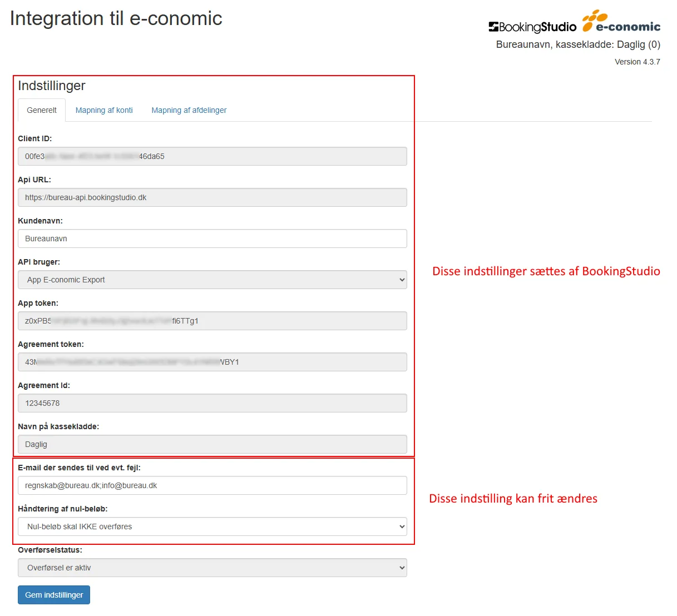
Task: Click the BookingStudio logo
Action: coord(532,27)
